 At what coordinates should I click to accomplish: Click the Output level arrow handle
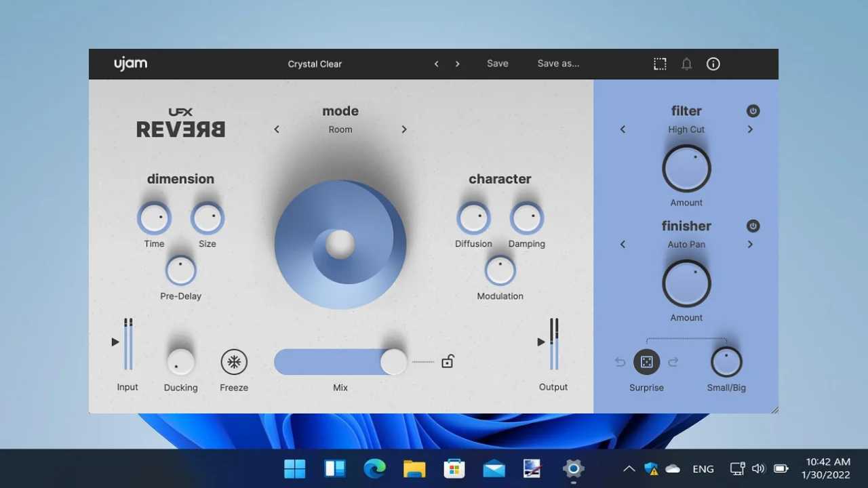pyautogui.click(x=541, y=342)
